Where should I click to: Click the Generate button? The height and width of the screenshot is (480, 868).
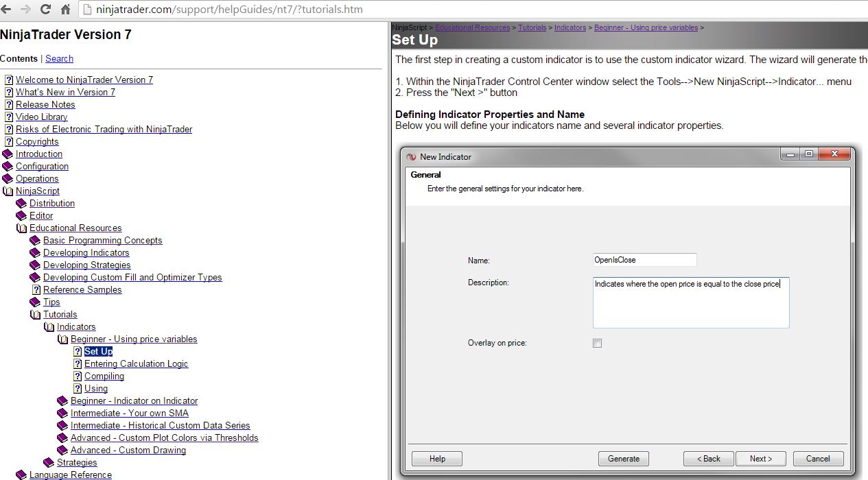click(x=624, y=459)
